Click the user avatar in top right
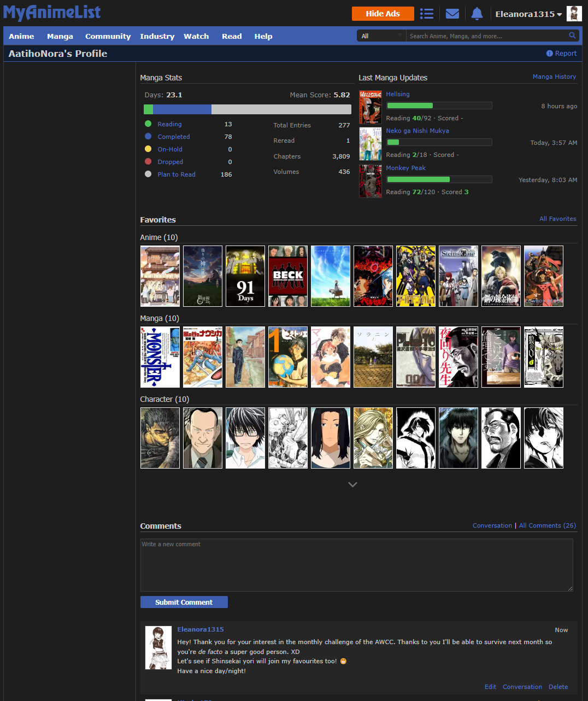This screenshot has width=588, height=701. click(574, 14)
